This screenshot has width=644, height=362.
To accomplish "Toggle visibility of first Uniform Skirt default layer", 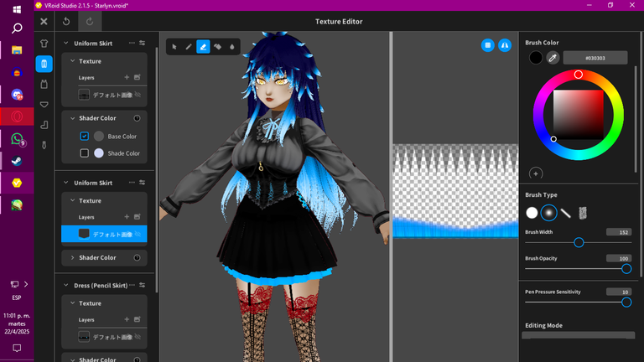I will 138,95.
